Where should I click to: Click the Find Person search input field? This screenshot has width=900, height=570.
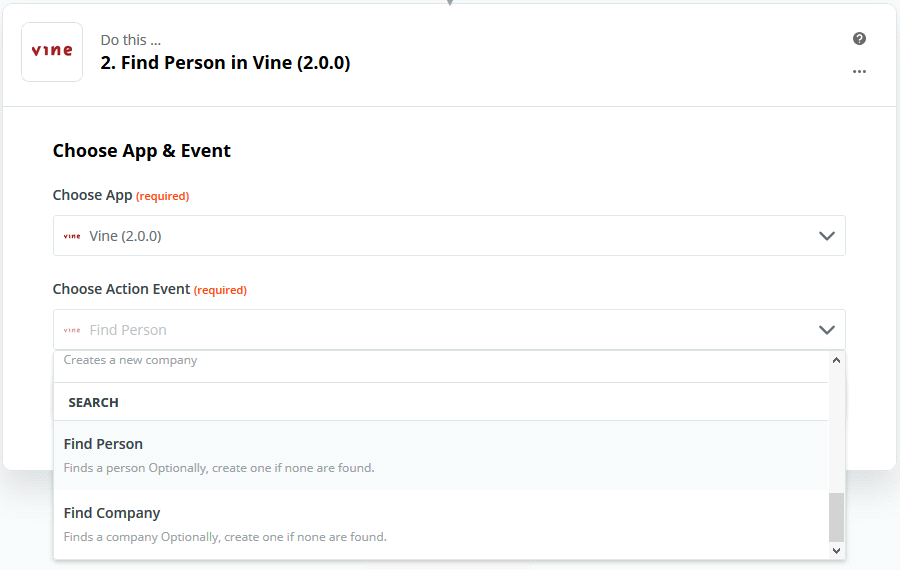(449, 329)
